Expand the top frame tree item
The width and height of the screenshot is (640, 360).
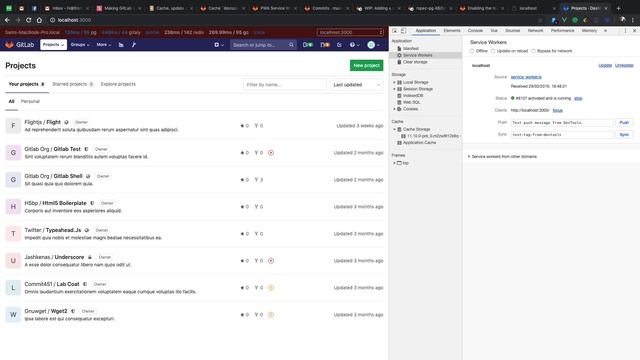(x=394, y=163)
